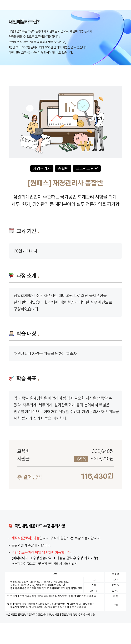This screenshot has width=131, height=644.
Task: Click the red 재직자(근로자) 과정 text
Action: pyautogui.click(x=25, y=538)
